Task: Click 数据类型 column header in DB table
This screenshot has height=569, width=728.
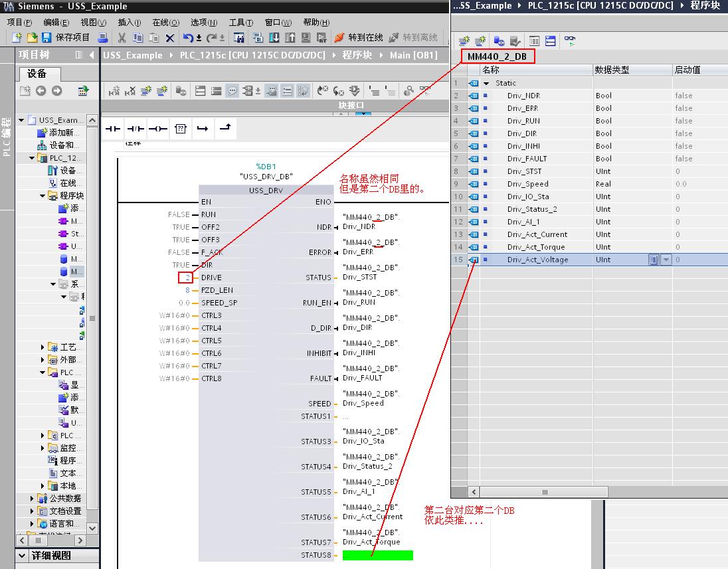Action: [x=633, y=70]
